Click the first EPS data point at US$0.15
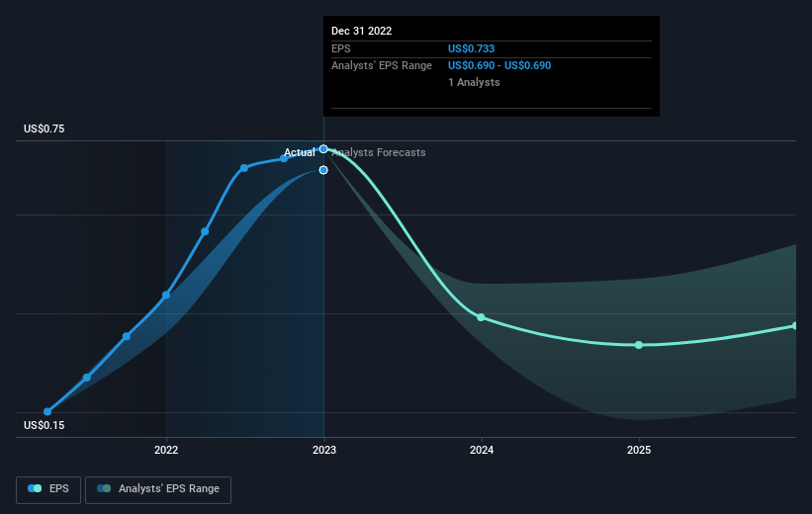Image resolution: width=812 pixels, height=514 pixels. pos(47,411)
